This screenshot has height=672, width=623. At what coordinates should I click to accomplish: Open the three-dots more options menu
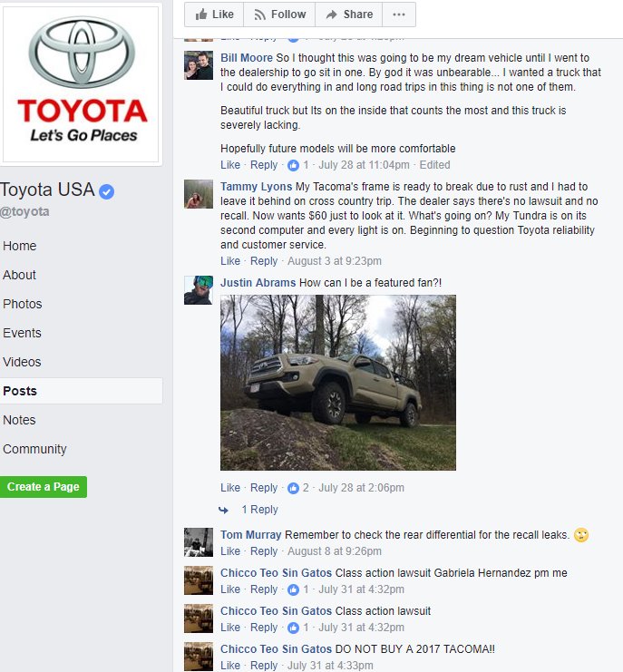click(x=398, y=15)
